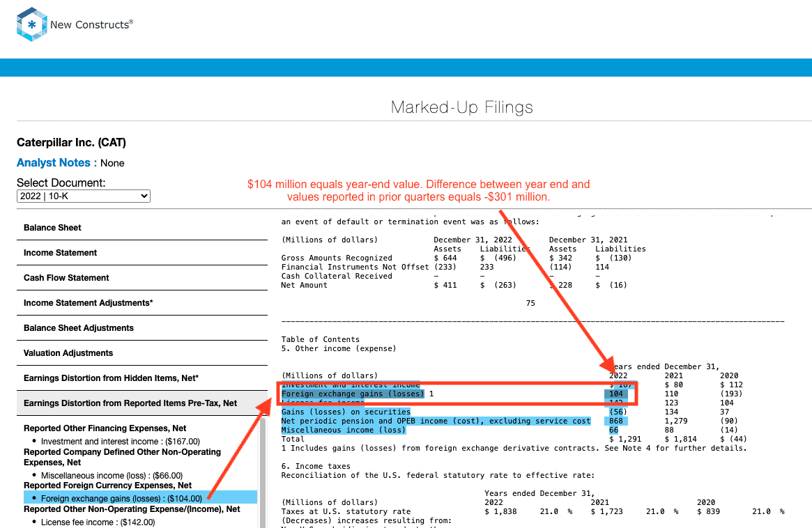The width and height of the screenshot is (812, 528).
Task: Click 6. Income taxes note heading
Action: point(316,467)
